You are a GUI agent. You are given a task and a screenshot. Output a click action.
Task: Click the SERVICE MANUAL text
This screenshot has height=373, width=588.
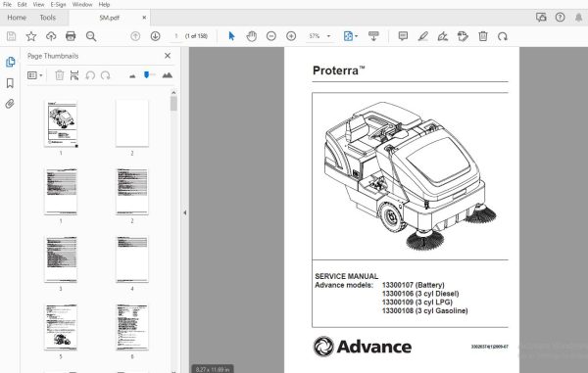(347, 276)
